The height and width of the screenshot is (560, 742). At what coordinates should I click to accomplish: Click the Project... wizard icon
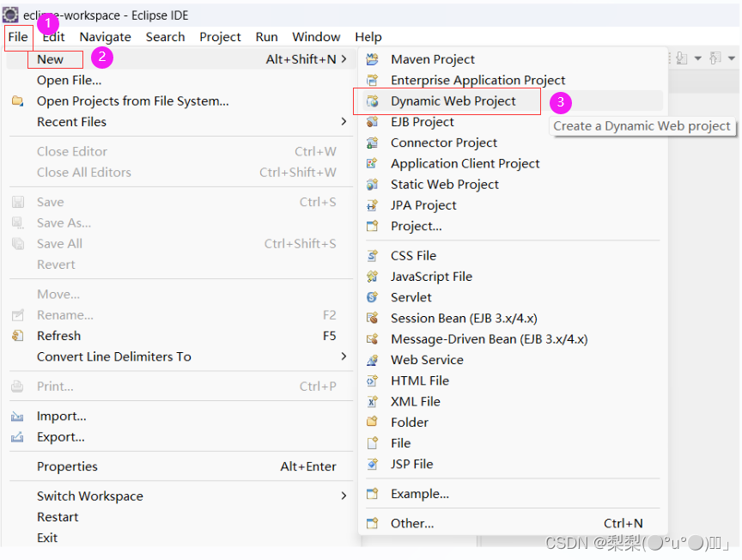(x=373, y=226)
